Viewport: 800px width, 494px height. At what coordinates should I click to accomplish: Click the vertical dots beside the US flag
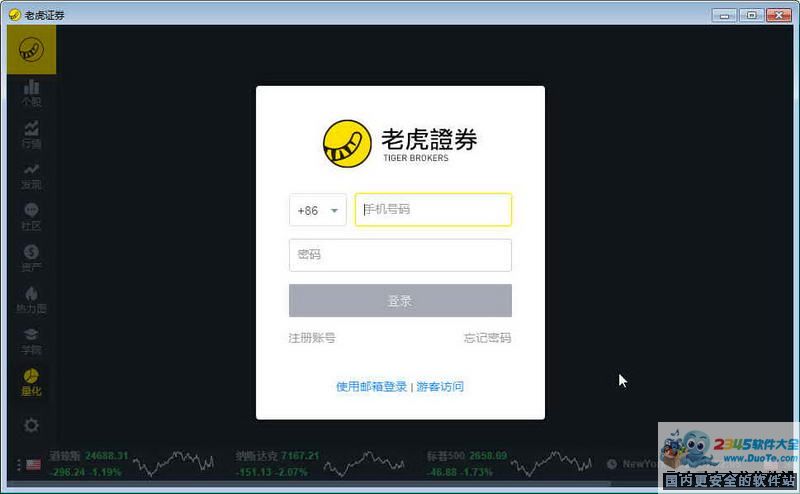click(x=18, y=464)
